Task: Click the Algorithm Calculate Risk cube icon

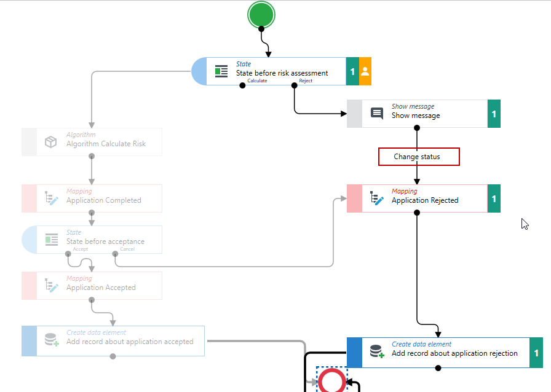Action: click(50, 142)
